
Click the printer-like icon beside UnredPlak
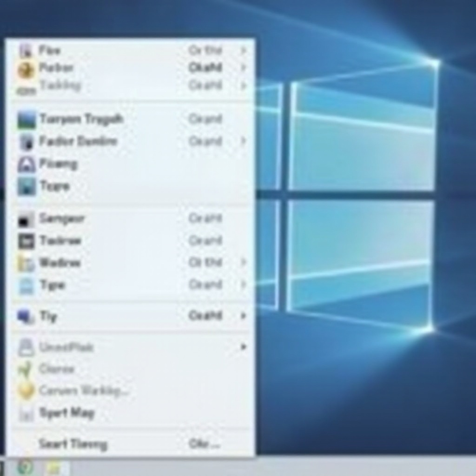(x=26, y=347)
